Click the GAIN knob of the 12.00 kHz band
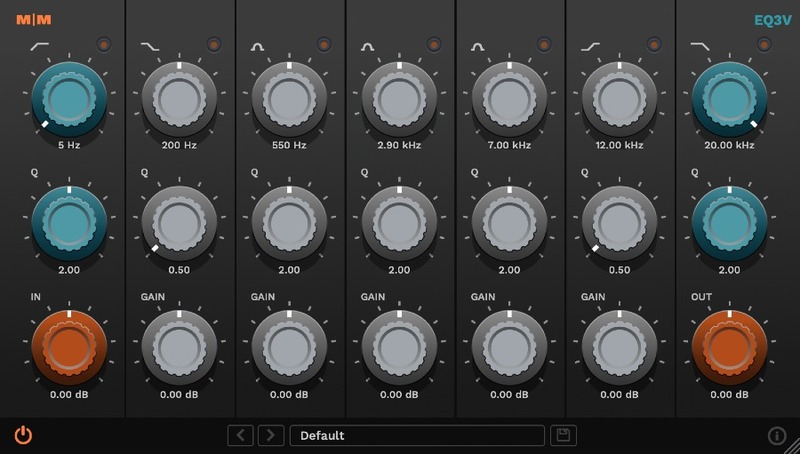 619,348
